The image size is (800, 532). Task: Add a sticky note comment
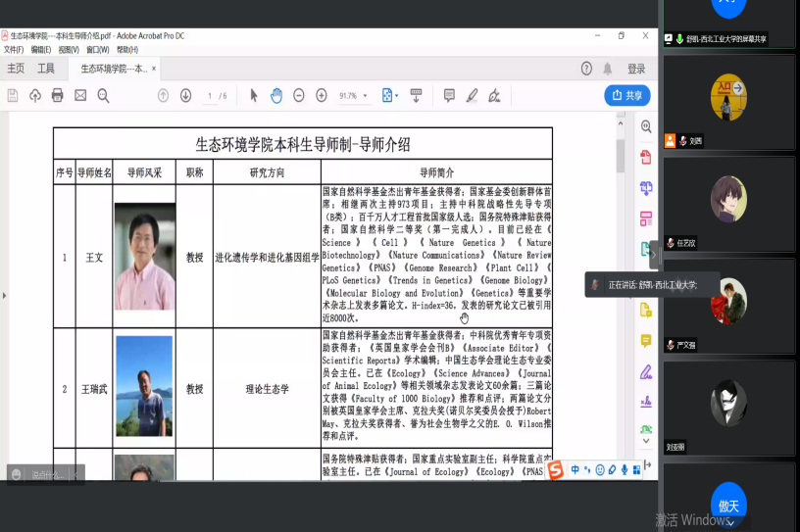pos(449,95)
